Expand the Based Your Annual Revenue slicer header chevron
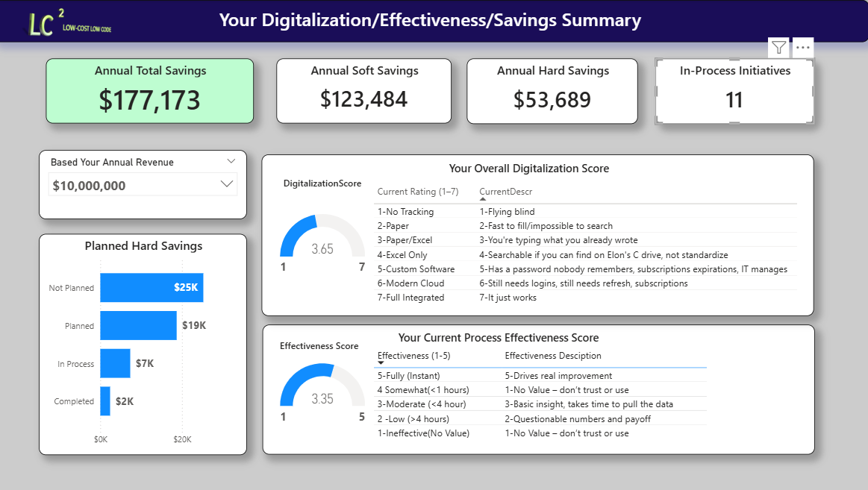 231,160
